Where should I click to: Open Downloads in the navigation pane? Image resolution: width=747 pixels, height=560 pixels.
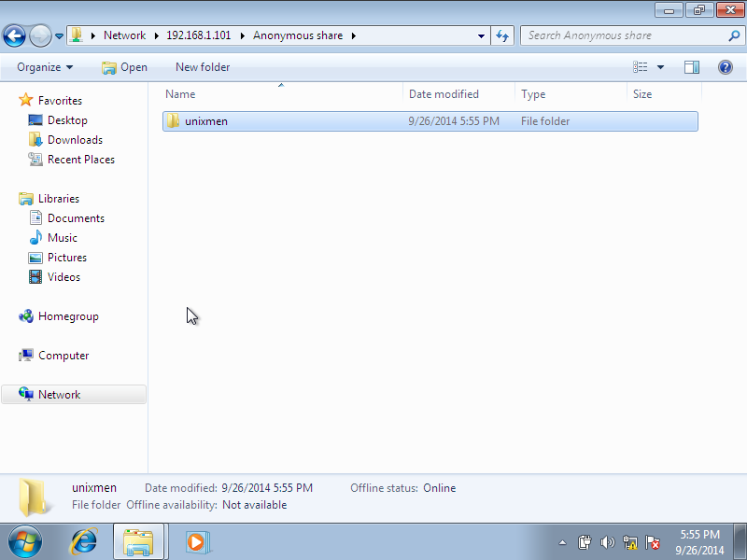75,139
